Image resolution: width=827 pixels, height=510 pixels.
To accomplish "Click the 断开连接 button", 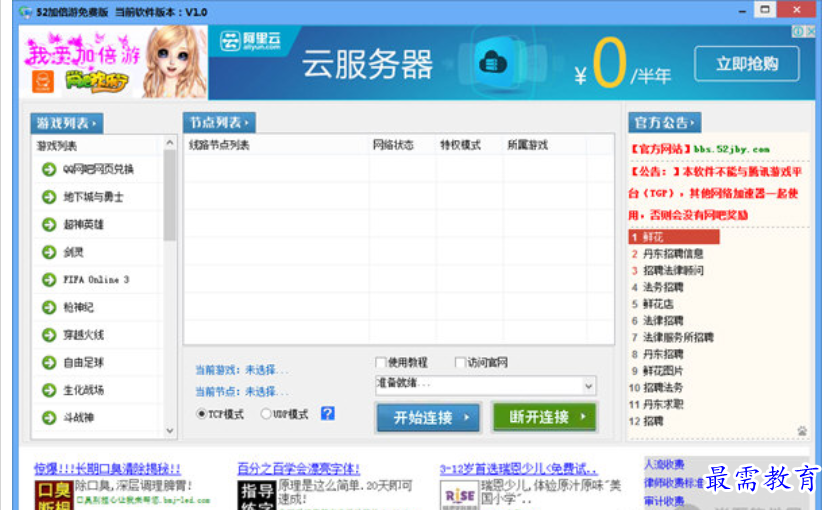I will pos(545,417).
